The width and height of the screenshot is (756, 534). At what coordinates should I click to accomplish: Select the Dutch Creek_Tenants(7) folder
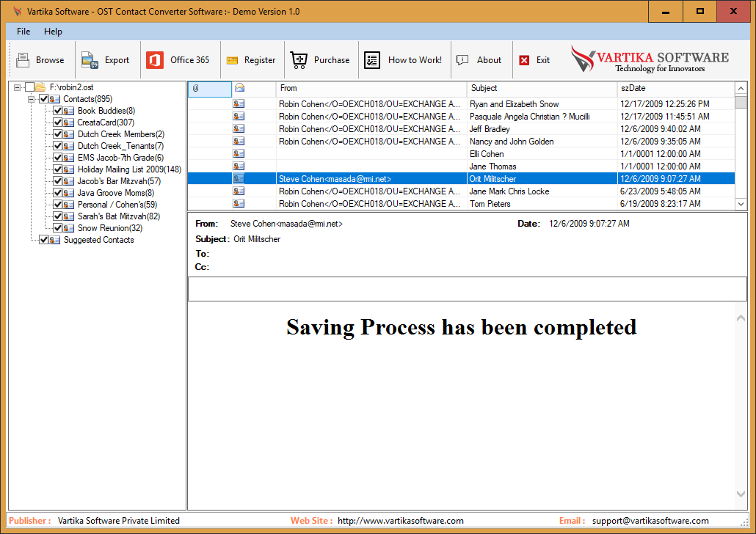(x=120, y=146)
